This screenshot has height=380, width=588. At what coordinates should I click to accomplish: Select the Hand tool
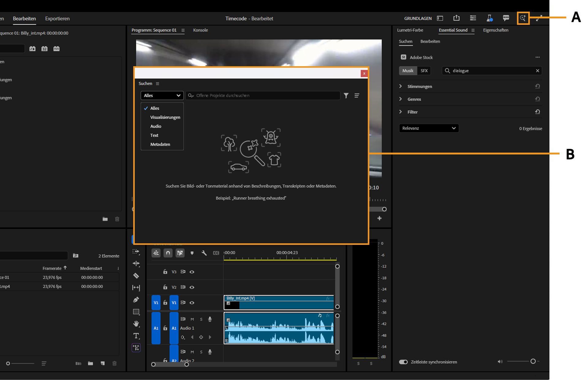click(136, 324)
